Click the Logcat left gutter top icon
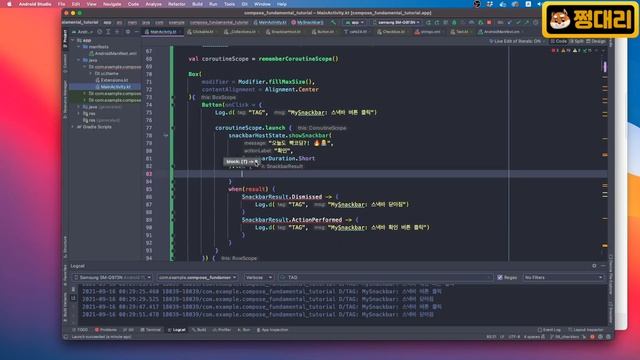 tap(73, 289)
